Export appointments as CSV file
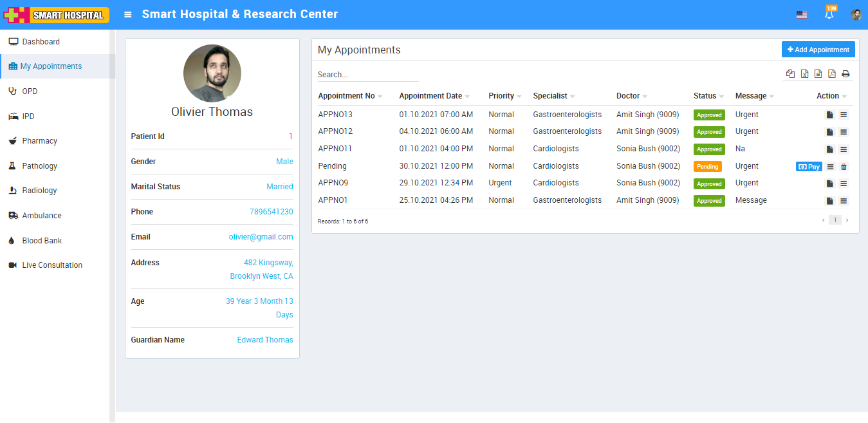The width and height of the screenshot is (868, 423). [818, 74]
